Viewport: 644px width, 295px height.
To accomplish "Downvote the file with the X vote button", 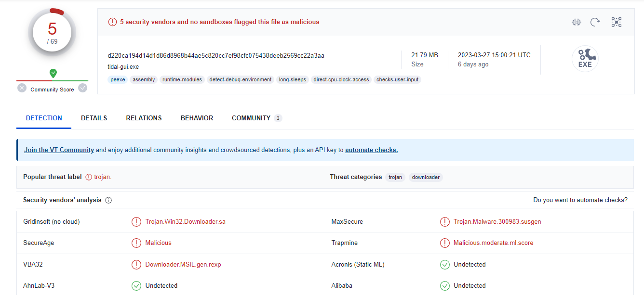I will [22, 88].
